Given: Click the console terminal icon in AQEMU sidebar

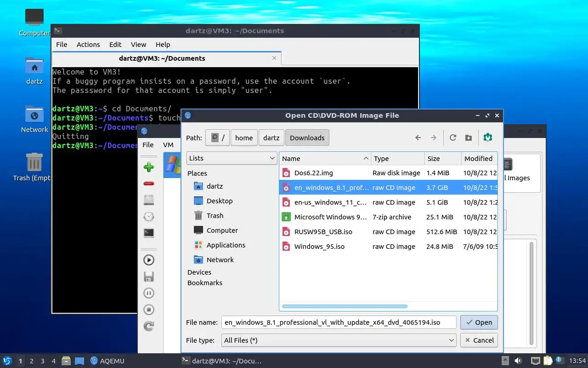Looking at the screenshot, I should point(148,233).
